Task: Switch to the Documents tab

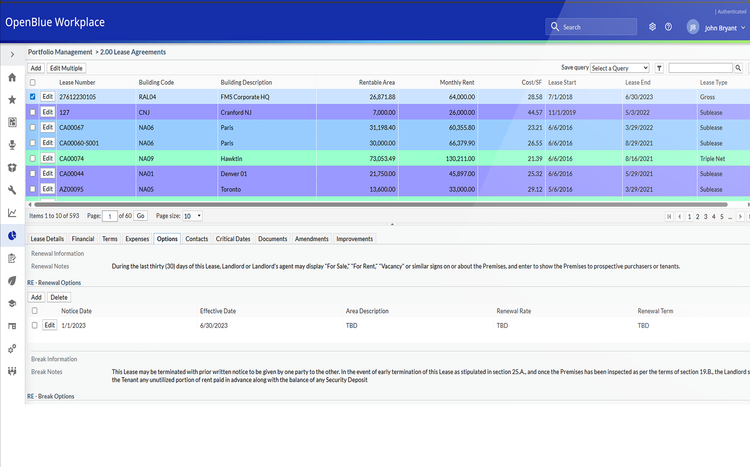Action: (273, 239)
